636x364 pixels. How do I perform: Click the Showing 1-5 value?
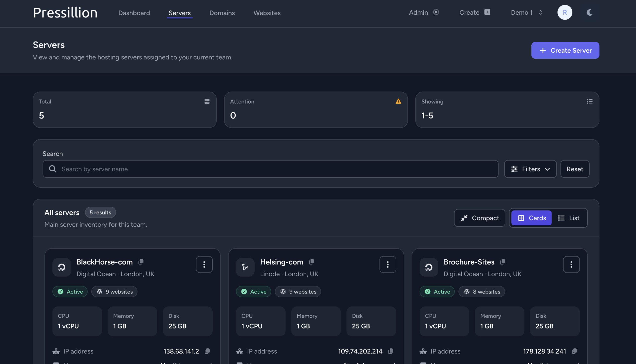[x=427, y=116]
